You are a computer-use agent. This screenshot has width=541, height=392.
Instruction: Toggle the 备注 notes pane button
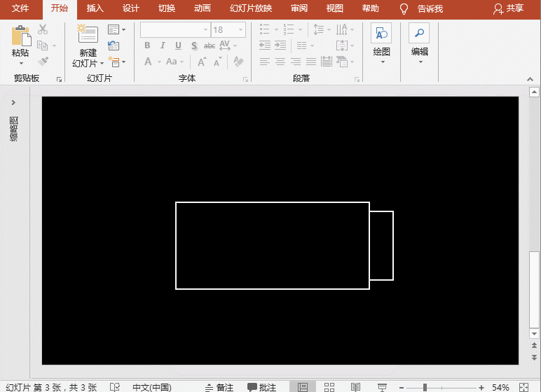(x=219, y=387)
